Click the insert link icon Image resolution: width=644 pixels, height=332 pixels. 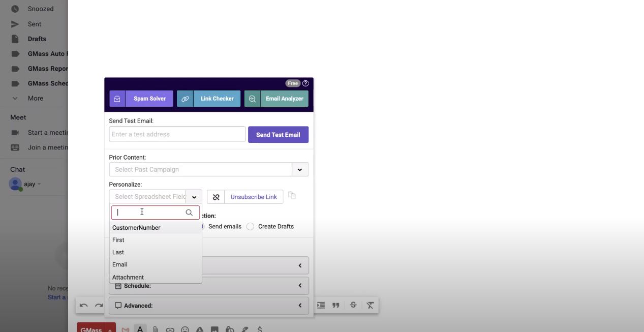pos(170,329)
